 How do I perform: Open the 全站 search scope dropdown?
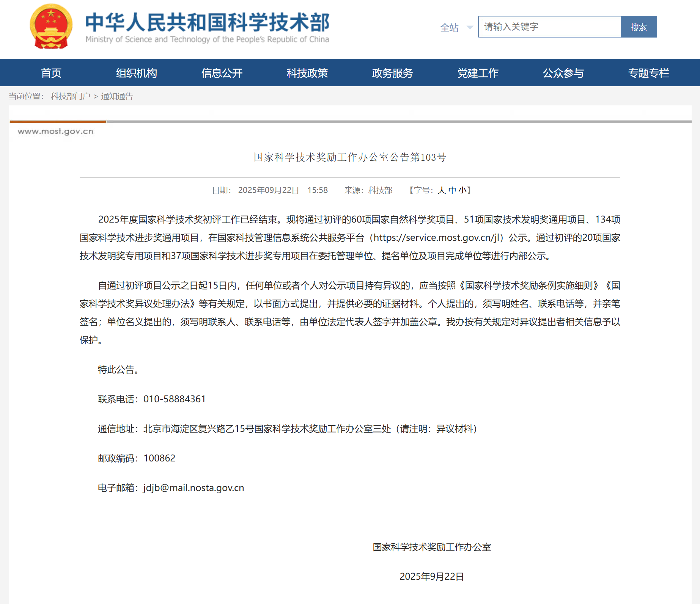[453, 27]
